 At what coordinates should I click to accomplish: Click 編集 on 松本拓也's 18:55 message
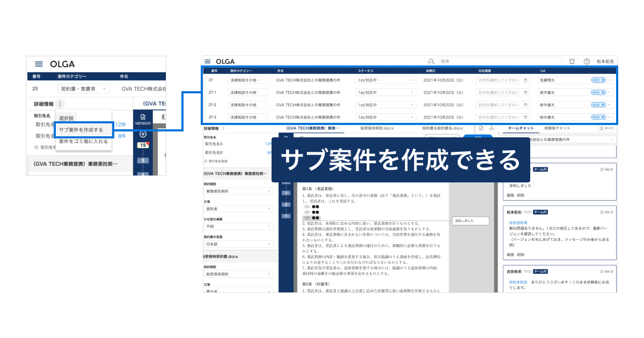(x=510, y=254)
